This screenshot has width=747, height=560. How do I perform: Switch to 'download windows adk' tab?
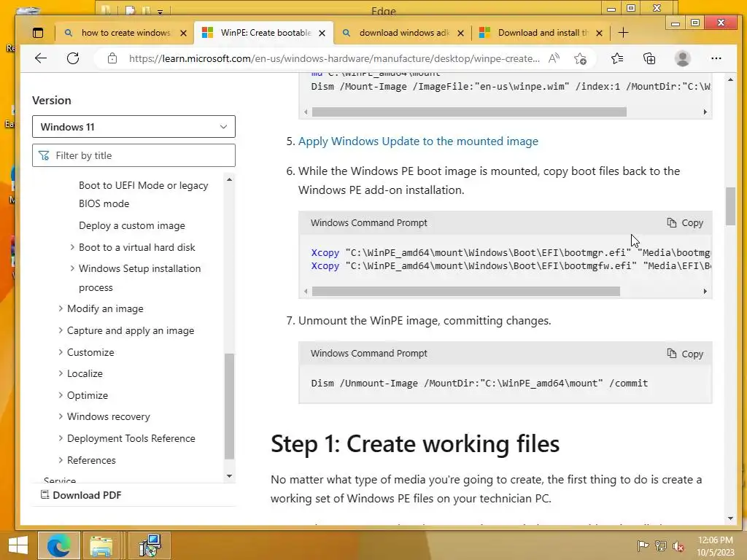pos(403,33)
